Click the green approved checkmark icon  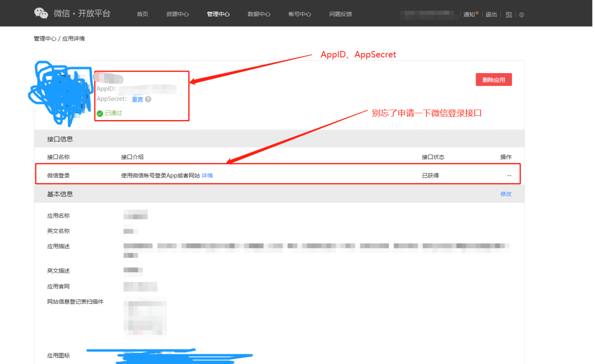[x=100, y=114]
